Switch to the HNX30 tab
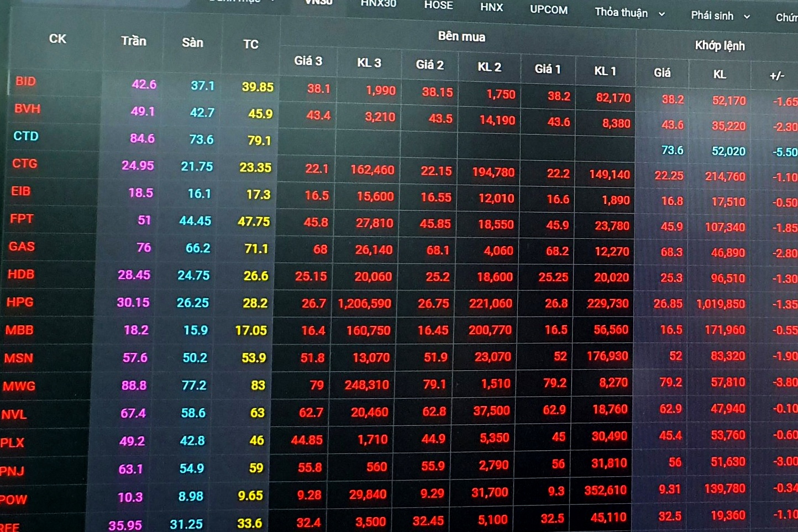Image resolution: width=798 pixels, height=532 pixels. click(379, 4)
